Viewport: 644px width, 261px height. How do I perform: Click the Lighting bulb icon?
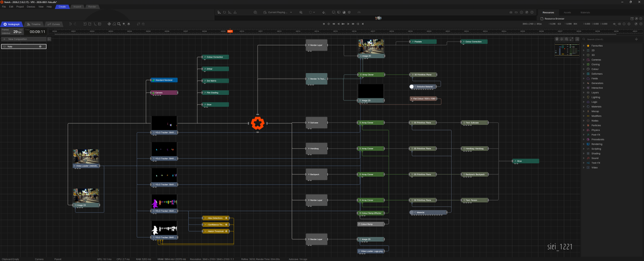589,97
